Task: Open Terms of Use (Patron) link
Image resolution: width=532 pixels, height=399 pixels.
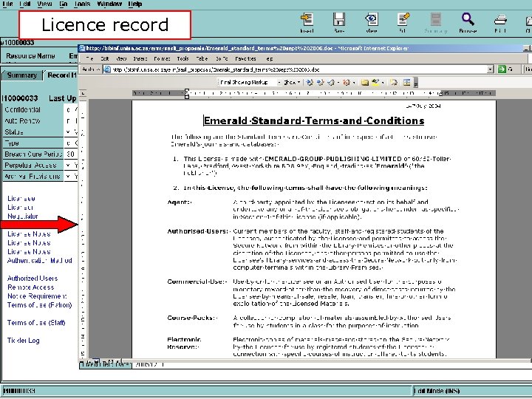Action: (x=39, y=304)
